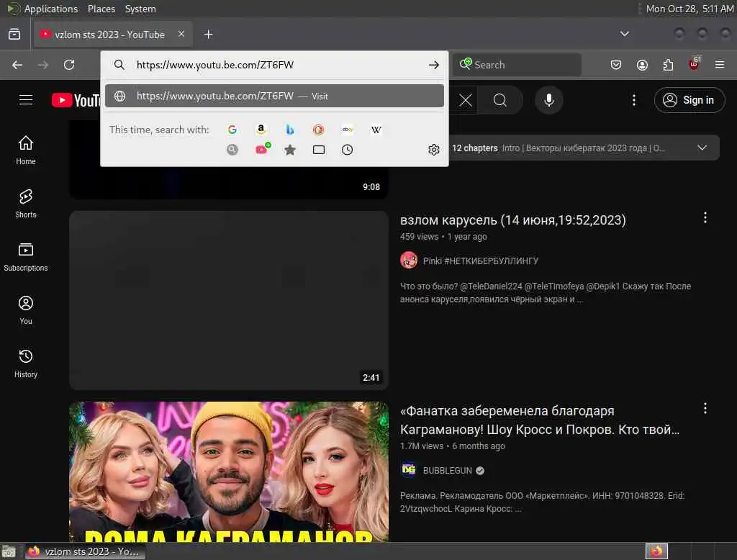Open the Firefox application menu
Screen dimensions: 737x560
720,65
